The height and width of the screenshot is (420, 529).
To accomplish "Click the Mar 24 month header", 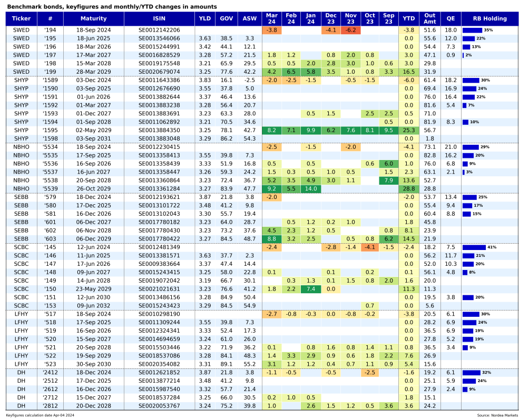I will pos(271,18).
